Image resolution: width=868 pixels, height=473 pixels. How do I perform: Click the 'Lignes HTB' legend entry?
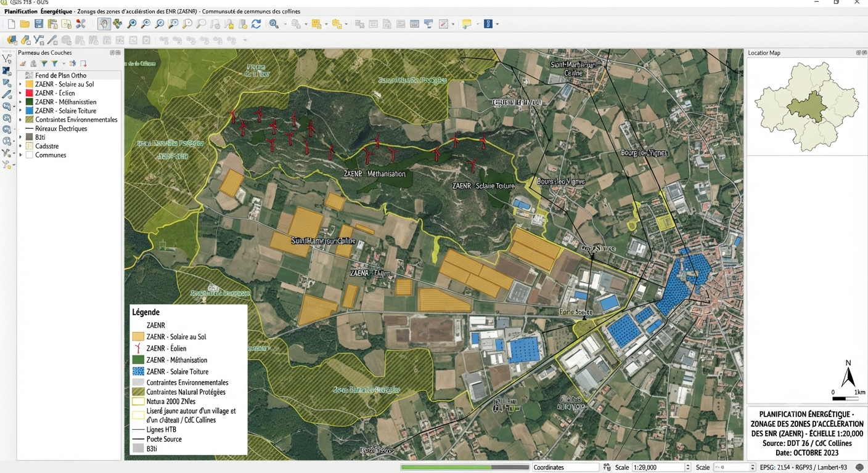pyautogui.click(x=162, y=430)
